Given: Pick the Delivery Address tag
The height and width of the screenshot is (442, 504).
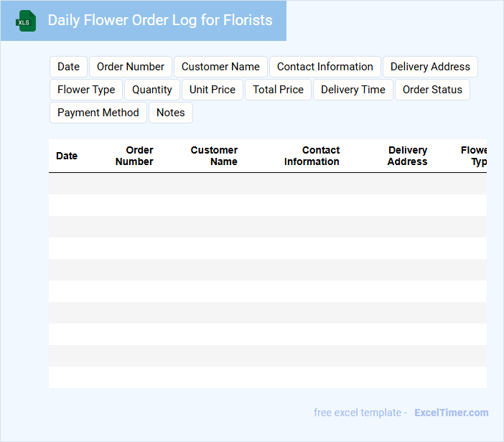Looking at the screenshot, I should 430,67.
